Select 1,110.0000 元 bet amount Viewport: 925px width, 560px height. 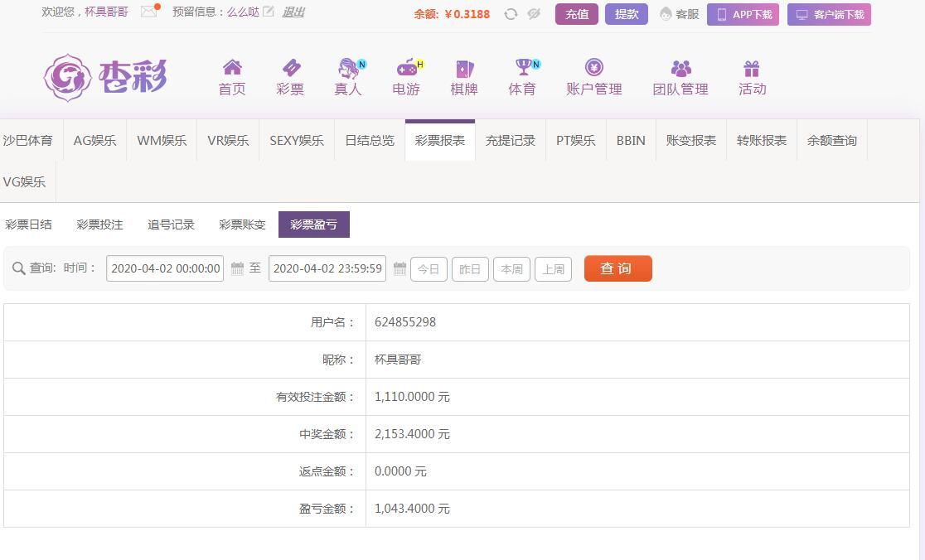[413, 397]
